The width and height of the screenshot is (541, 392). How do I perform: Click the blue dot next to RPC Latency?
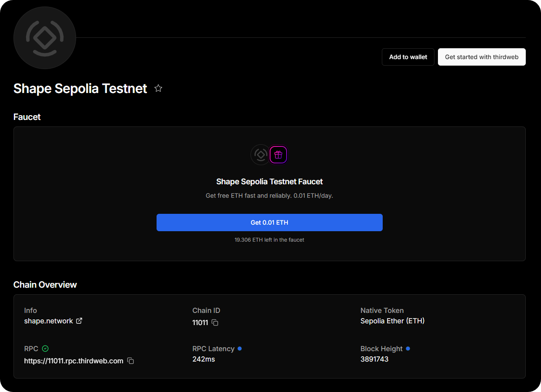[x=240, y=349]
